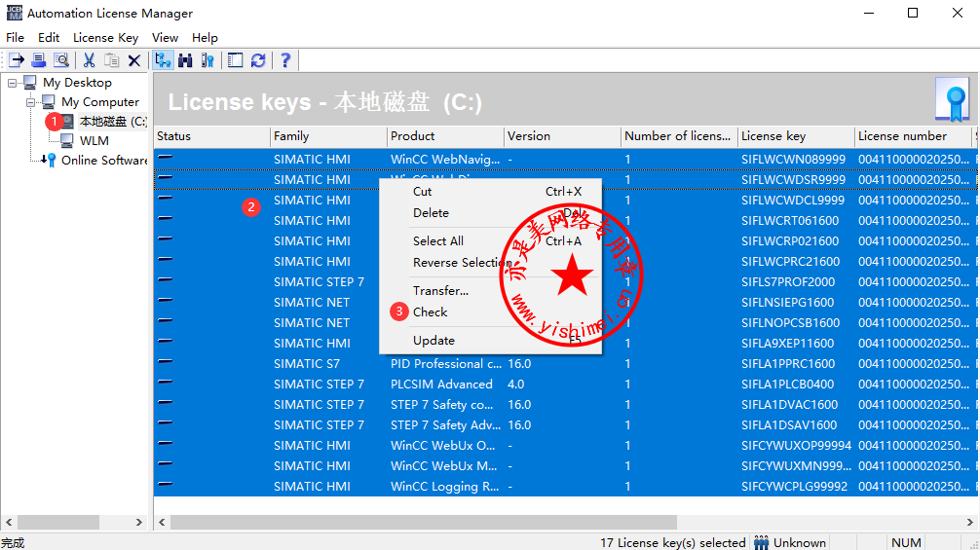Choose Reverse Selection in context menu

pyautogui.click(x=491, y=262)
